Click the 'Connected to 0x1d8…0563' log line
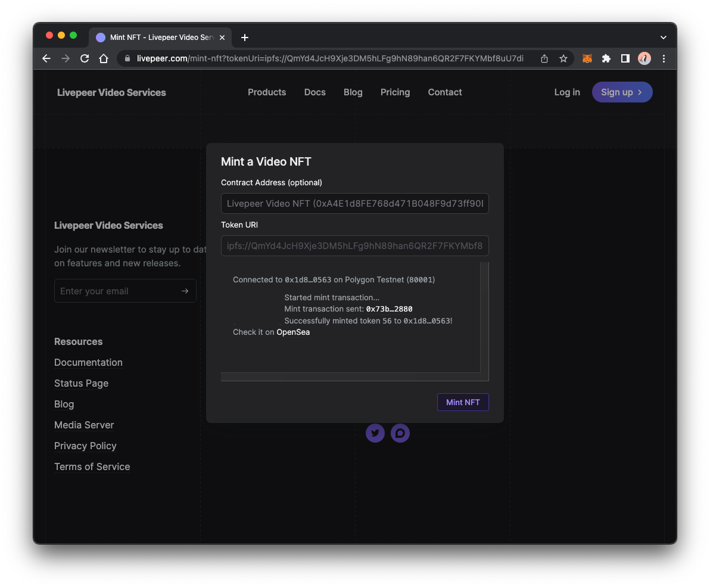 click(x=334, y=279)
